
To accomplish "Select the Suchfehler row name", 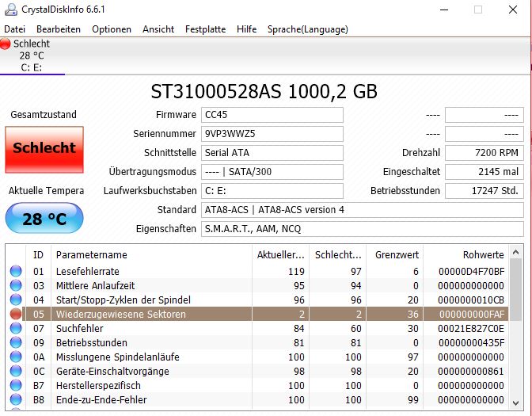I will [79, 329].
